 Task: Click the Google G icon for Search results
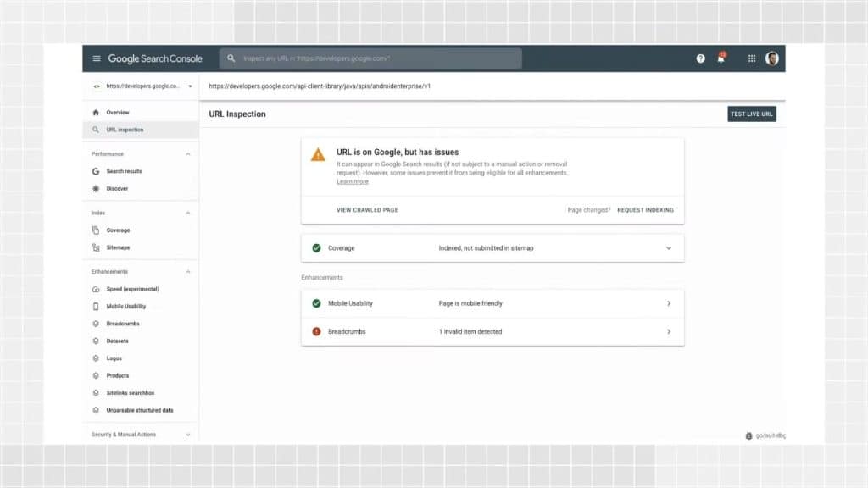click(x=96, y=171)
